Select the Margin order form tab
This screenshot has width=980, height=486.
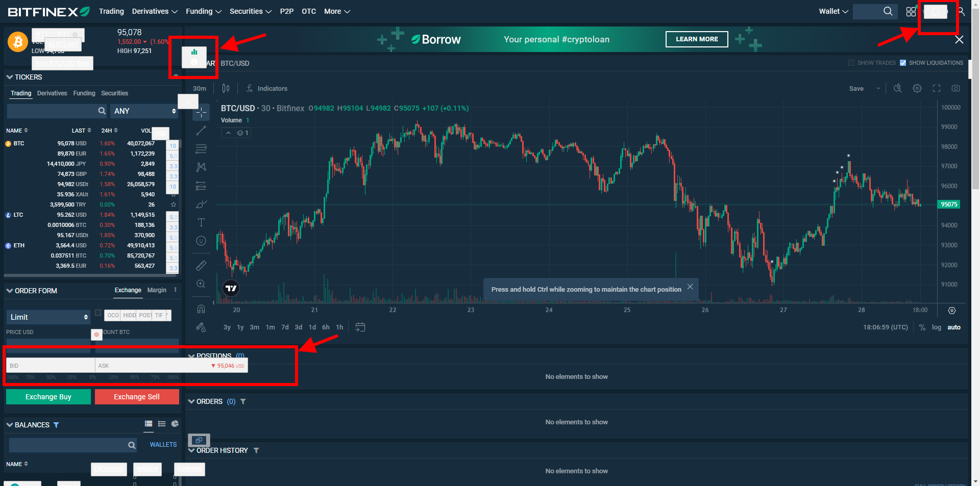tap(157, 290)
